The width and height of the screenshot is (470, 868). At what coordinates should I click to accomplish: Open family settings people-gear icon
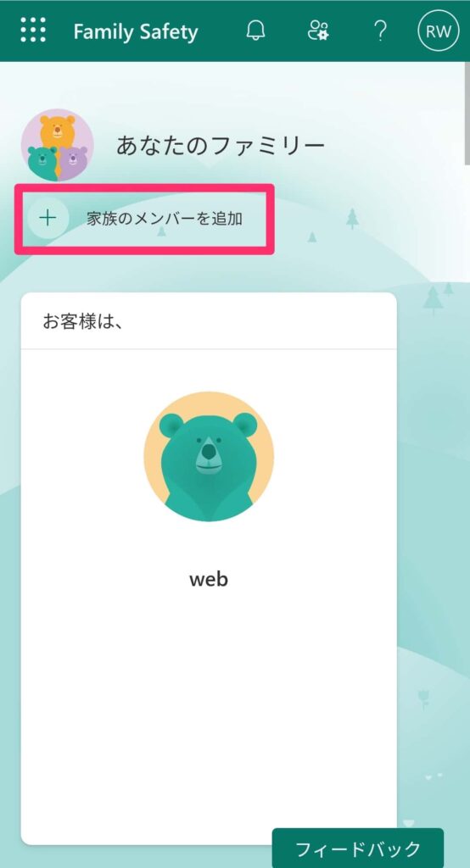pos(318,31)
